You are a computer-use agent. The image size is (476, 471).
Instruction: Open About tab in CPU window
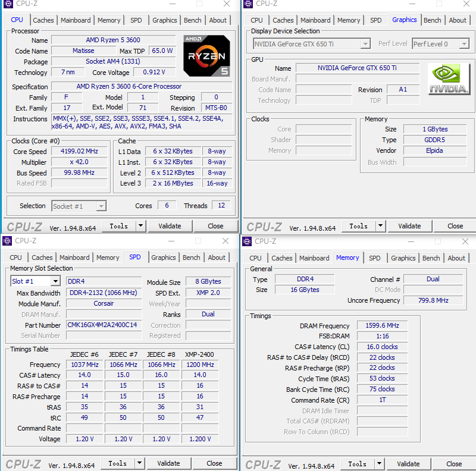tap(218, 20)
